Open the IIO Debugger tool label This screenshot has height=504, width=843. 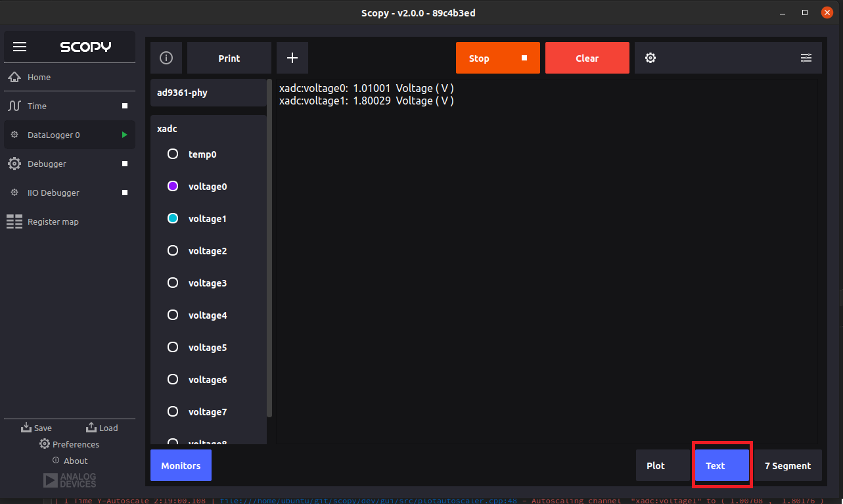[53, 193]
